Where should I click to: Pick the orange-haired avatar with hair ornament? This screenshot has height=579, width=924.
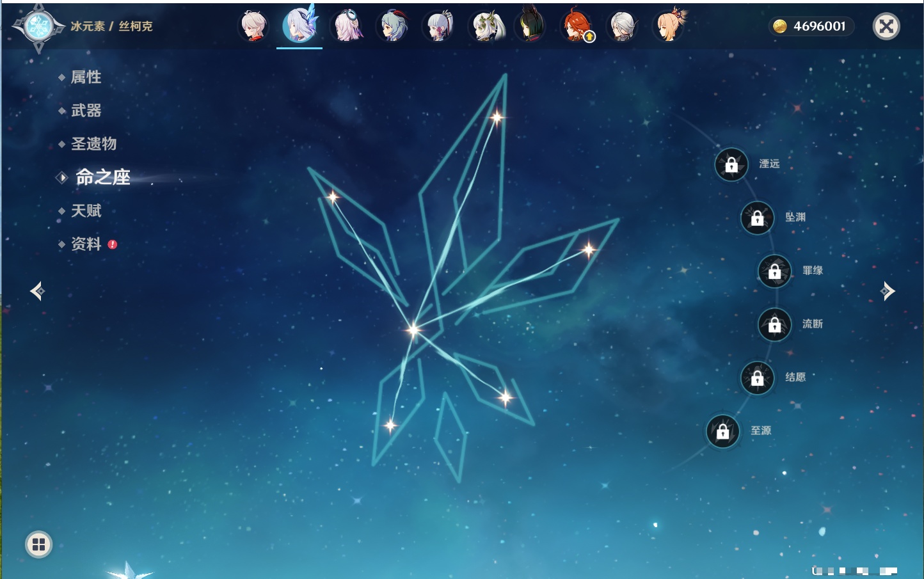(669, 26)
